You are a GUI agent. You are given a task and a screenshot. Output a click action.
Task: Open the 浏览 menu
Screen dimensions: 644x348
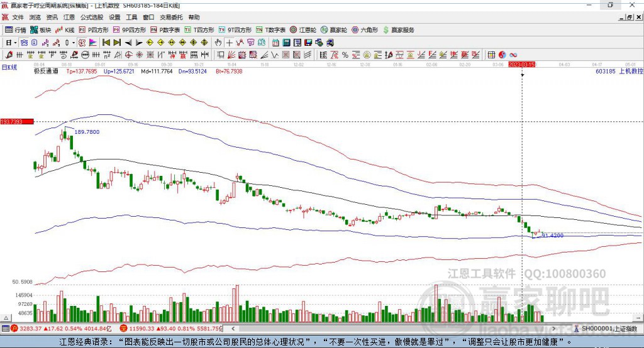(35, 17)
